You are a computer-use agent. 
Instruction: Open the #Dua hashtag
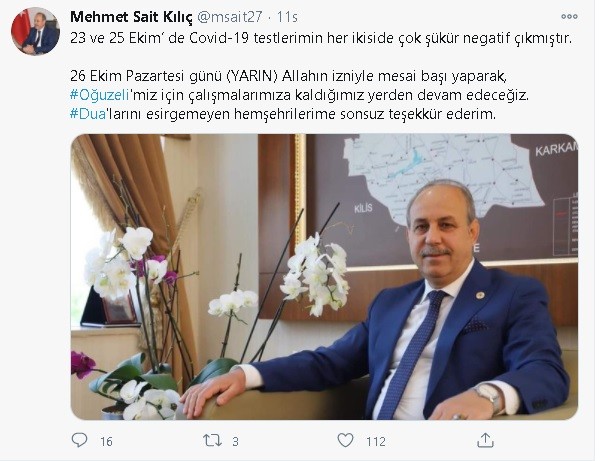point(88,114)
